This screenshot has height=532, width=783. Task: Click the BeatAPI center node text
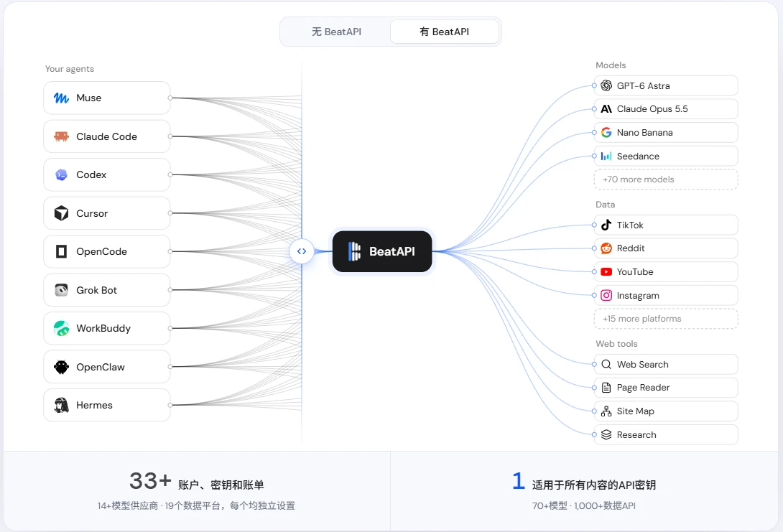(392, 251)
